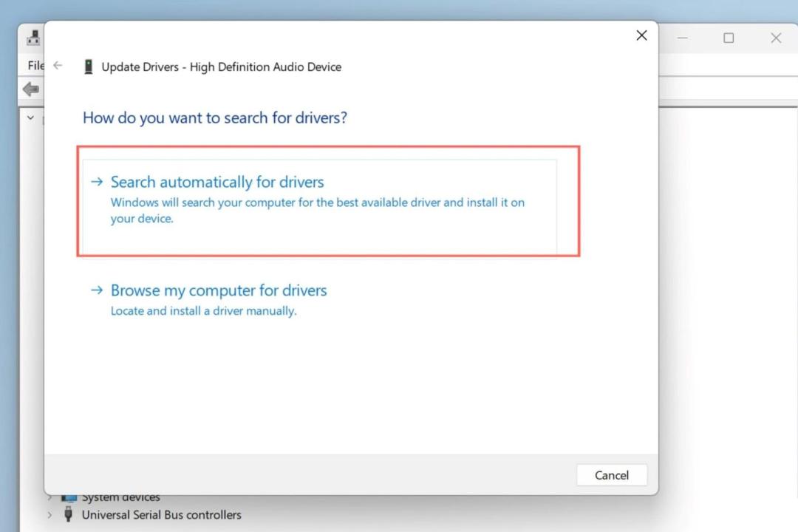Screen dimensions: 798x532
Task: Select the System devices tree label
Action: pyautogui.click(x=121, y=497)
